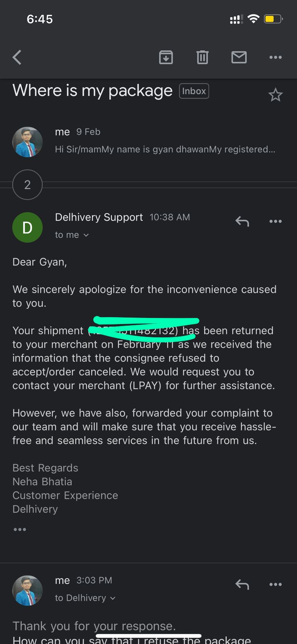This screenshot has height=644, width=297.
Task: Tap the Inbox label tag
Action: coord(194,91)
